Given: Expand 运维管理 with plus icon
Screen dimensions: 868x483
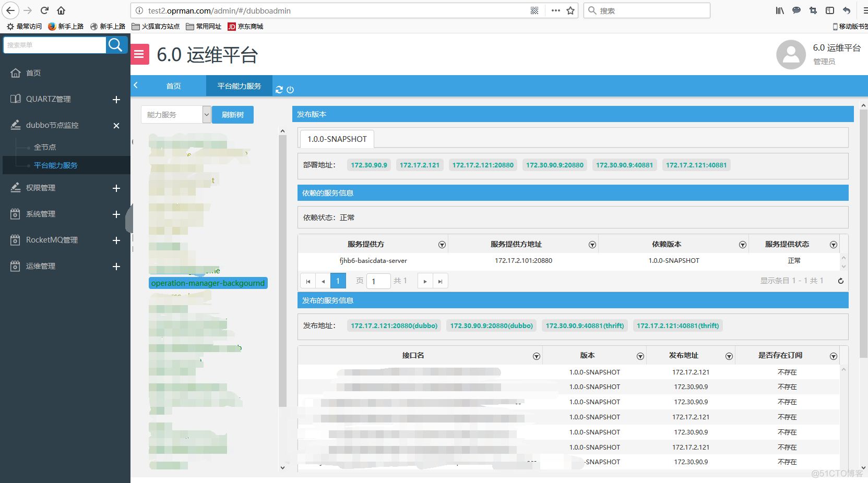Looking at the screenshot, I should tap(116, 267).
